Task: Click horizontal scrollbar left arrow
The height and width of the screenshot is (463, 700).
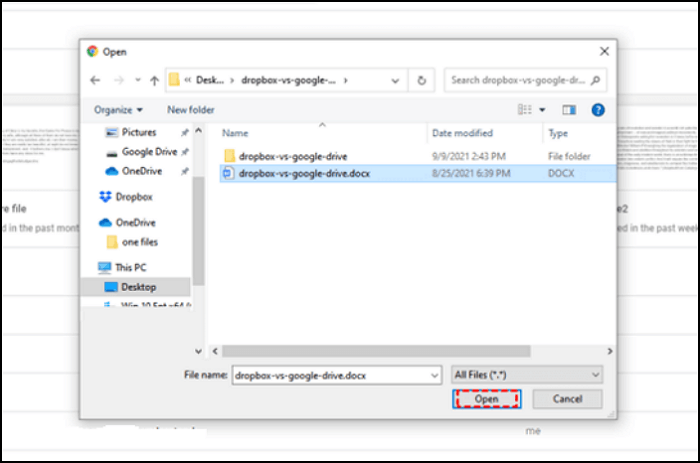Action: [x=215, y=351]
